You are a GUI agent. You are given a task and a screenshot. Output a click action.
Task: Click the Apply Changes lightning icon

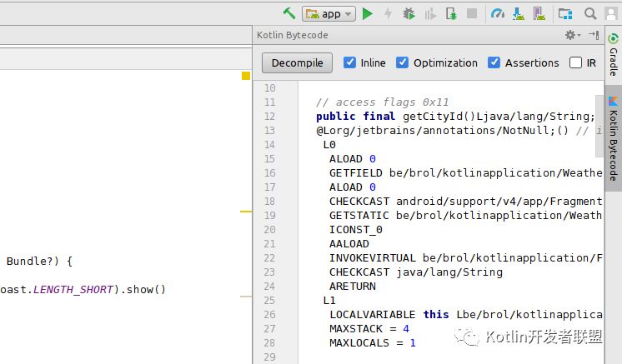pyautogui.click(x=388, y=14)
